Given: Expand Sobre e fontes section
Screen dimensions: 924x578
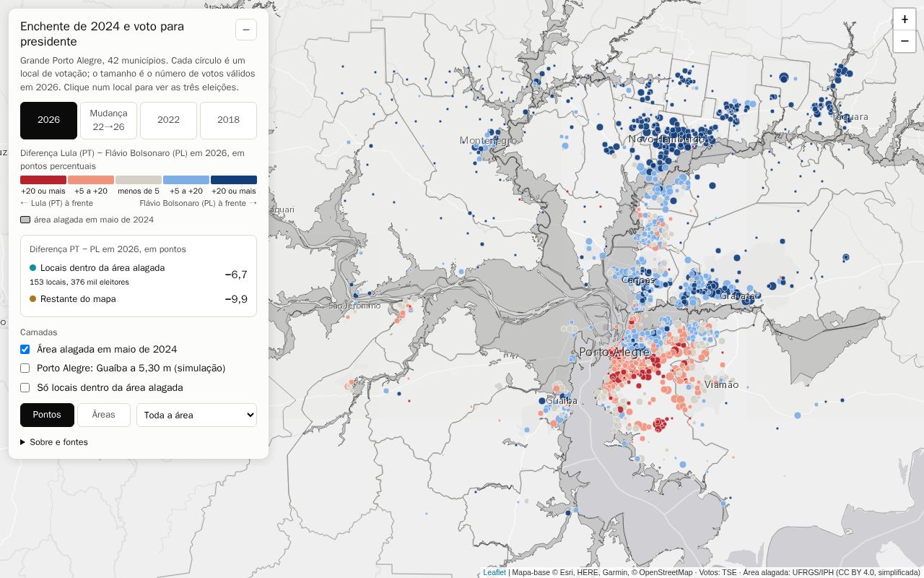Looking at the screenshot, I should point(54,442).
